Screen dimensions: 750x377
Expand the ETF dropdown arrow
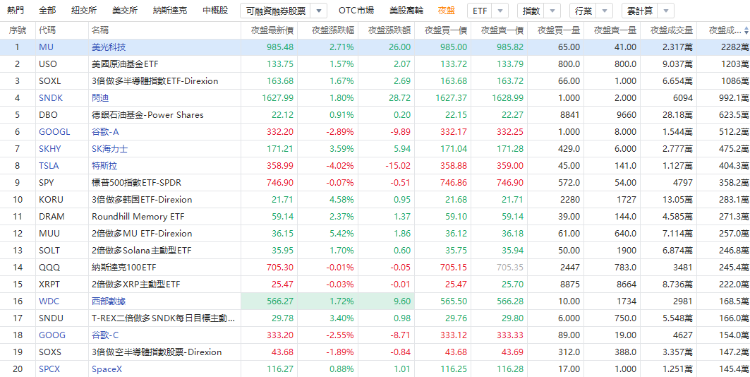tap(500, 11)
